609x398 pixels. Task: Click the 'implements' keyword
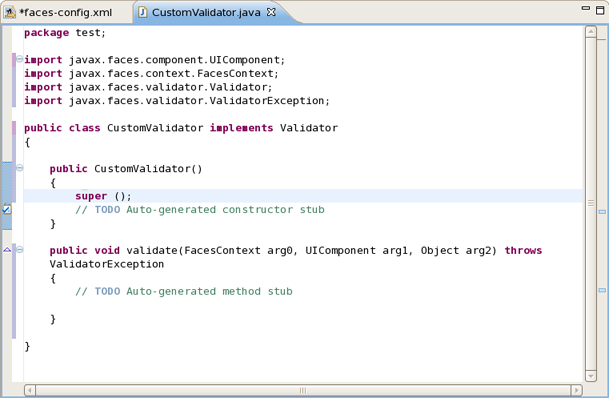[x=242, y=128]
